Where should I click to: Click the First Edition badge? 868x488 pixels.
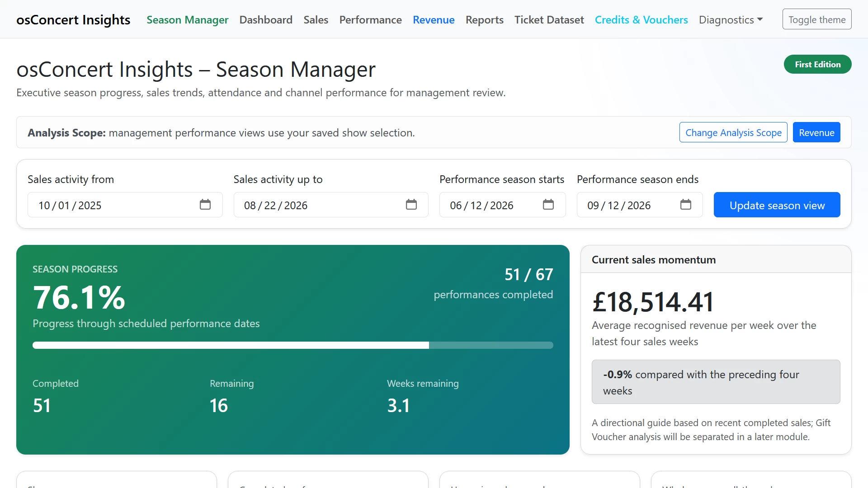click(x=817, y=64)
